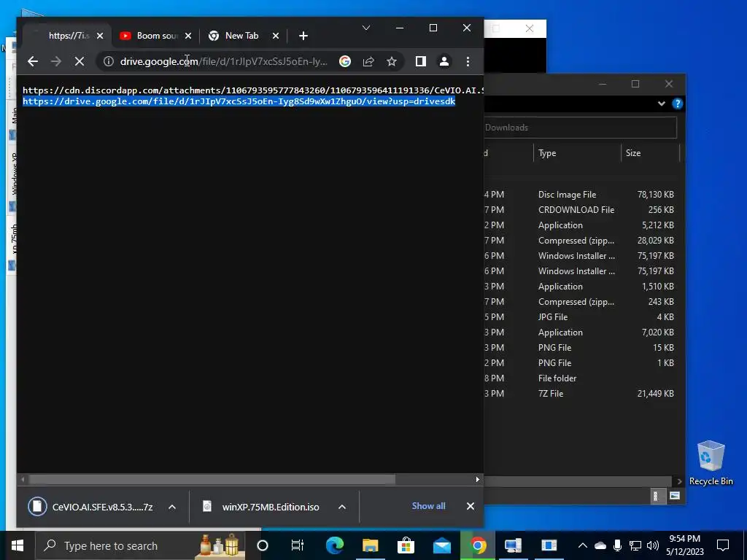Open Chrome side panel icon
The height and width of the screenshot is (560, 747).
point(421,61)
